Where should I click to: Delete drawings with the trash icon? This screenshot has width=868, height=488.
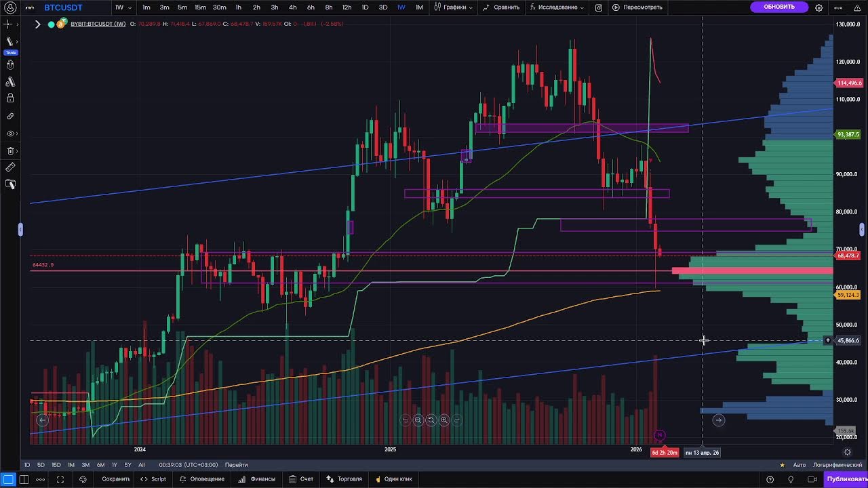pyautogui.click(x=10, y=150)
